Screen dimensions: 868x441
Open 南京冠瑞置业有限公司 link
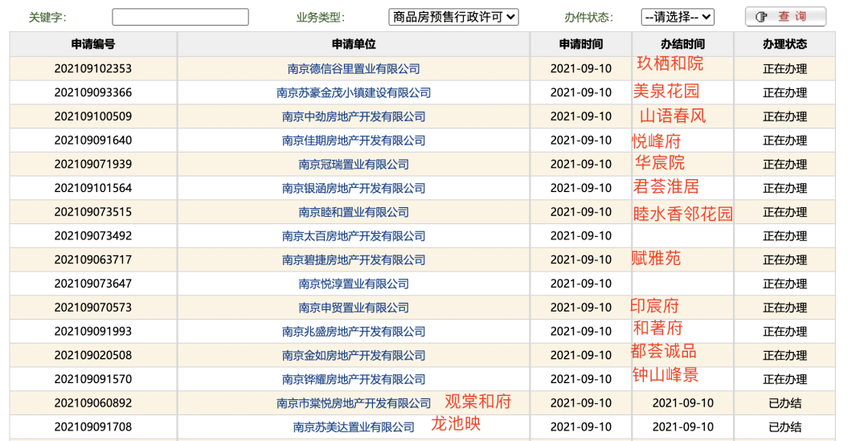[x=354, y=165]
